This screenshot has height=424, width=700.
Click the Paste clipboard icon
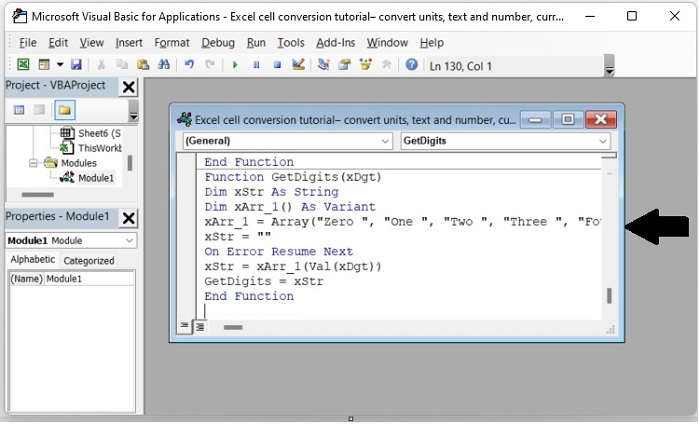click(143, 65)
